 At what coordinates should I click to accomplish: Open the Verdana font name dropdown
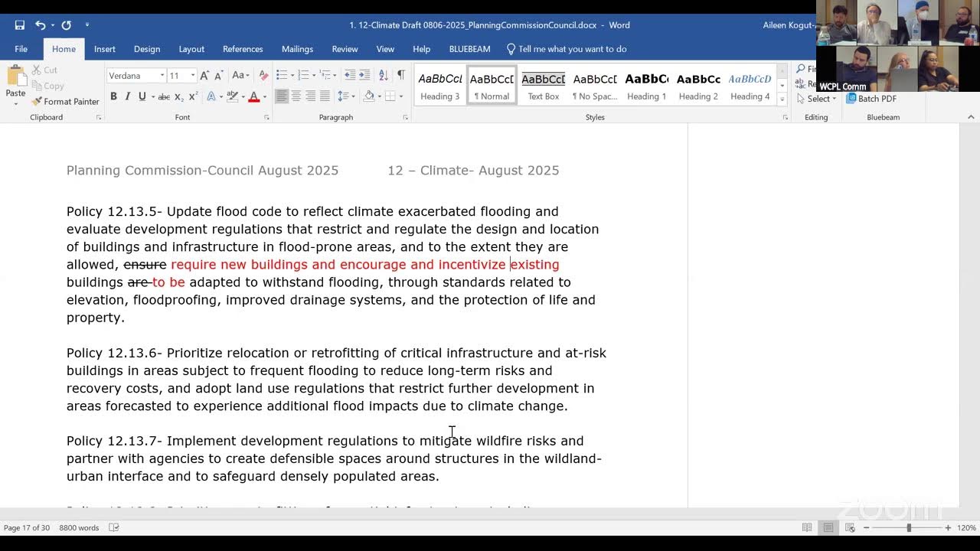click(x=162, y=76)
